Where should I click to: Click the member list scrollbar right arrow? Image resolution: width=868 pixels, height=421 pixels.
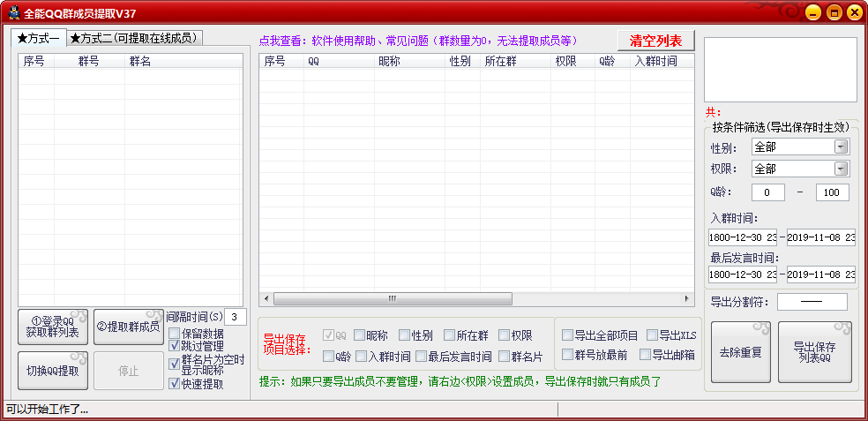687,298
